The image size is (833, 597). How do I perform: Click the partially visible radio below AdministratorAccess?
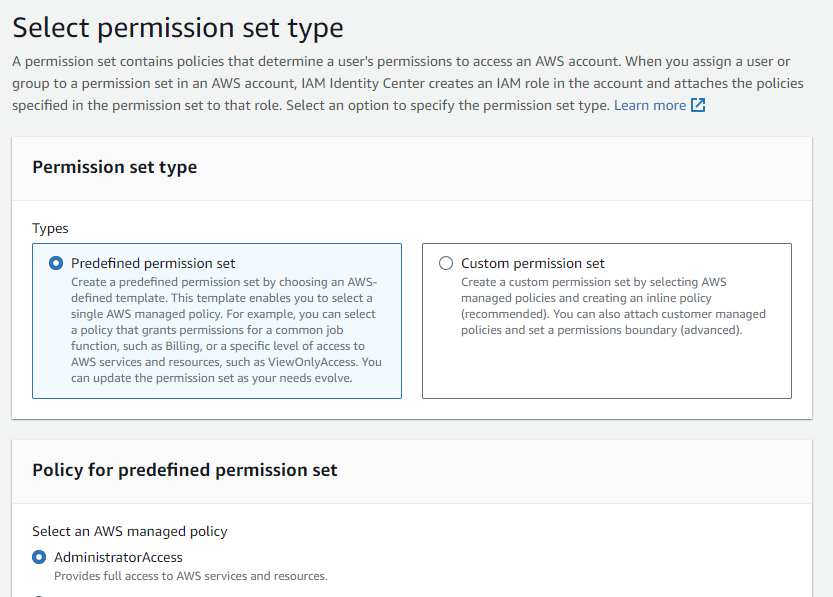click(x=39, y=595)
